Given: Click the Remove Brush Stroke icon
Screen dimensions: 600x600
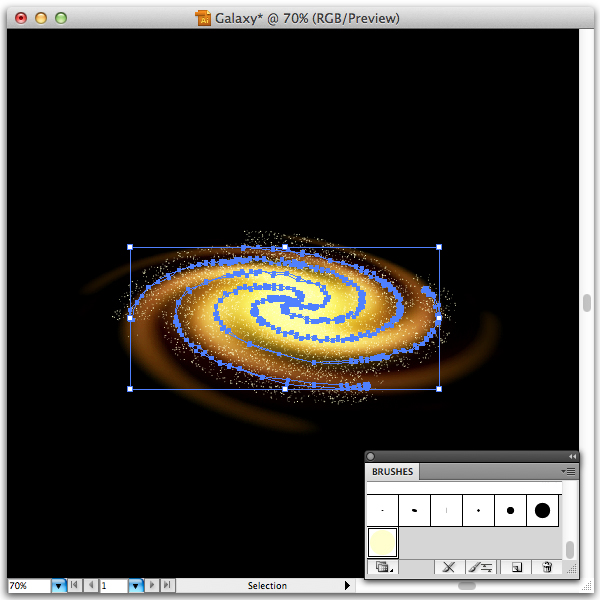Looking at the screenshot, I should 448,567.
